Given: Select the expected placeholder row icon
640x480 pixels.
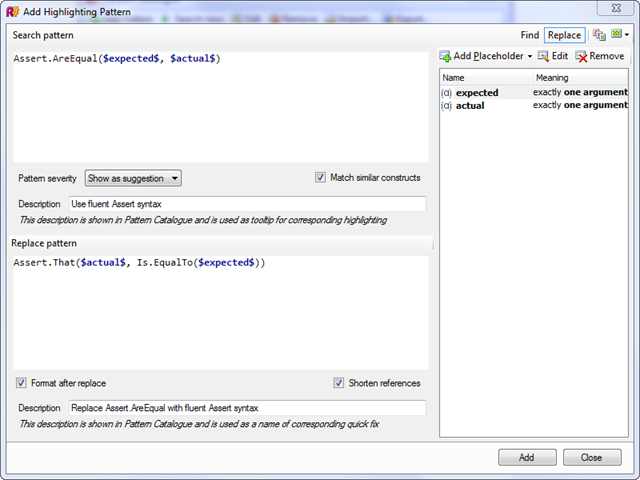Looking at the screenshot, I should pyautogui.click(x=446, y=93).
